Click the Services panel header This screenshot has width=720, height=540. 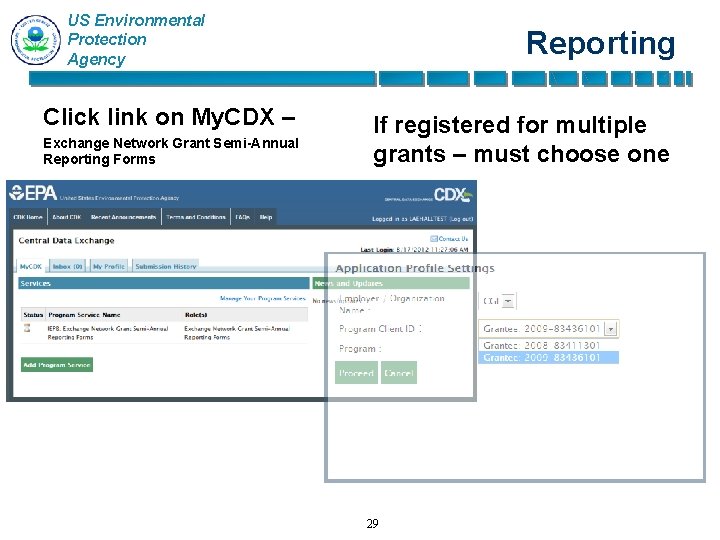click(x=164, y=283)
